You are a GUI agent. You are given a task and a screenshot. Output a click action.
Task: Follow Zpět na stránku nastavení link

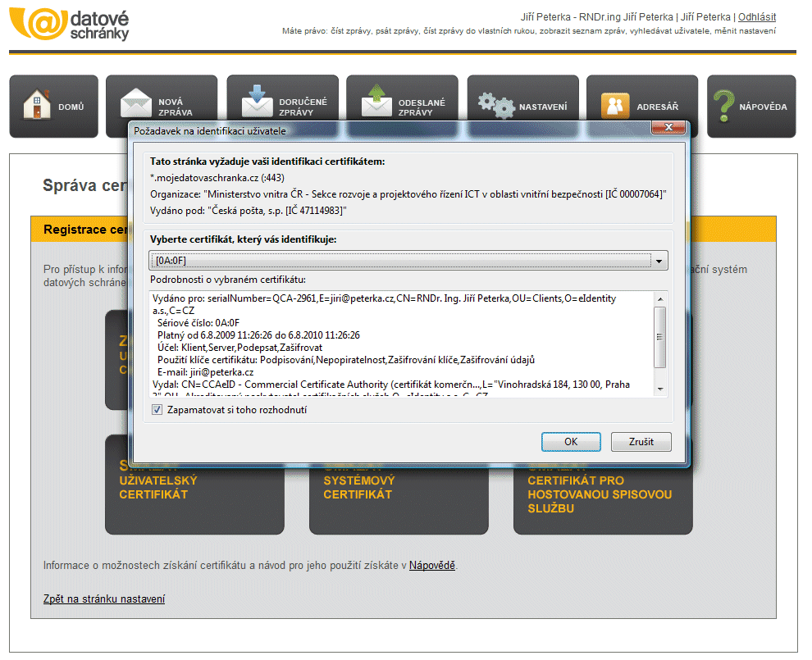(x=104, y=599)
